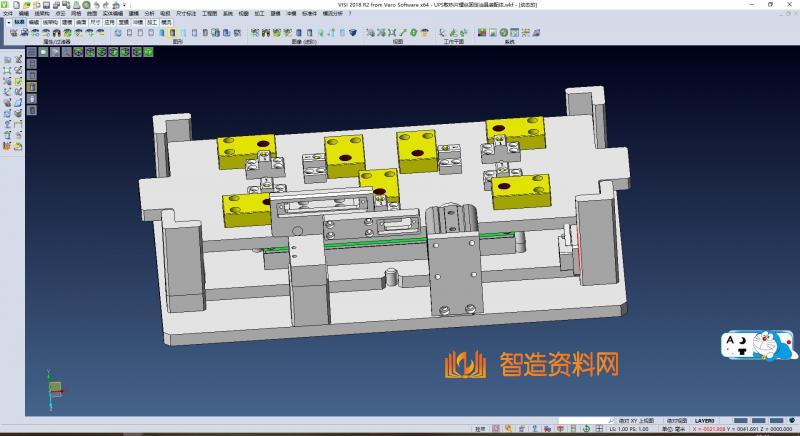The image size is (800, 436).
Task: Click last icon in the 工作平面 group
Action: point(464,33)
